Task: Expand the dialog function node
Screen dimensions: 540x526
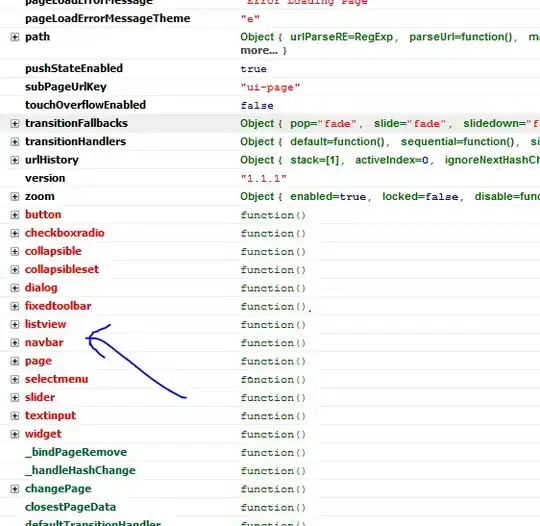Action: (15, 288)
